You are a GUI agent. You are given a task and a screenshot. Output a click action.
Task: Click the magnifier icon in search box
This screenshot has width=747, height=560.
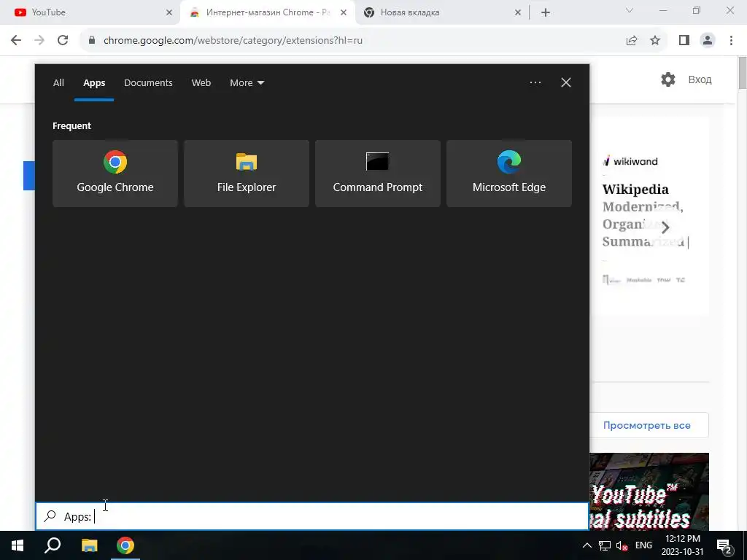tap(50, 516)
